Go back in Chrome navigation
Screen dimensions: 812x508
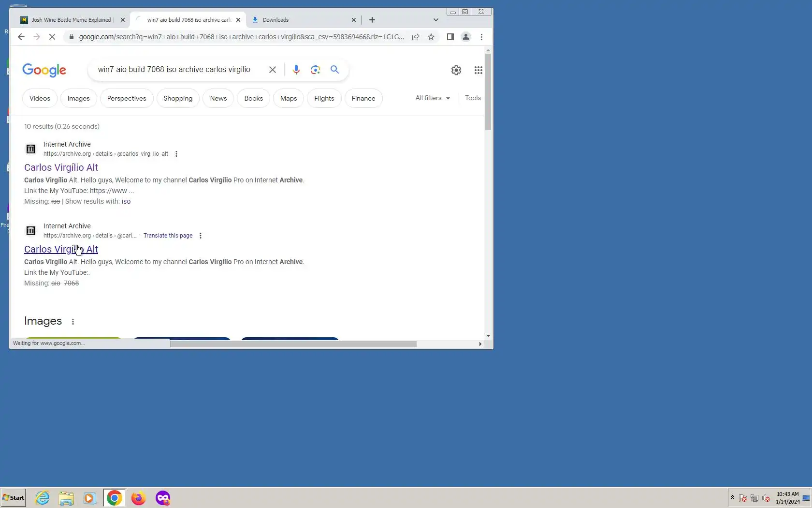[x=21, y=37]
